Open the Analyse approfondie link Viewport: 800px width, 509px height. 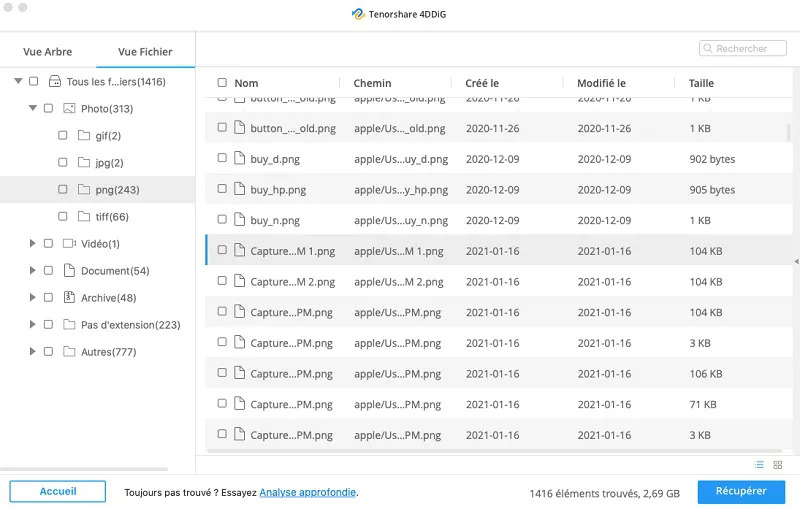[308, 493]
